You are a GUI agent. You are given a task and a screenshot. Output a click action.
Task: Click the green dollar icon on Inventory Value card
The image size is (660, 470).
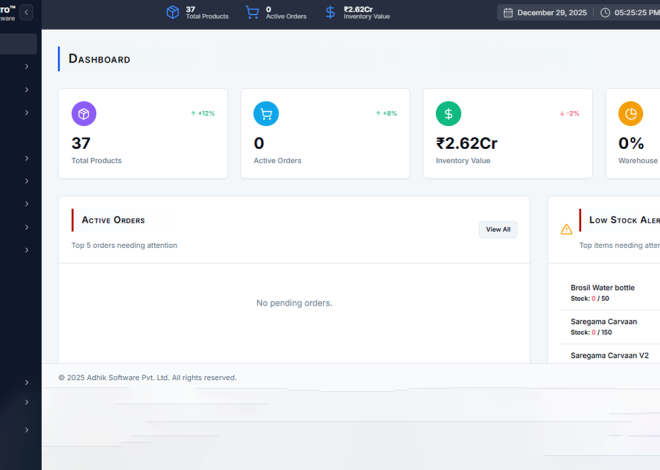click(448, 114)
